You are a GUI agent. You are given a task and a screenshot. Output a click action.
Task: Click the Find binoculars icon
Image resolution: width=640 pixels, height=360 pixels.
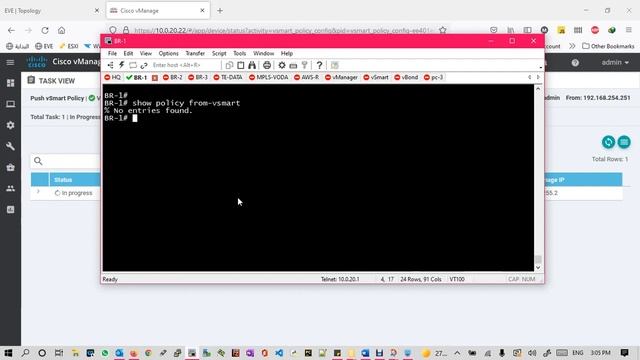tap(252, 65)
